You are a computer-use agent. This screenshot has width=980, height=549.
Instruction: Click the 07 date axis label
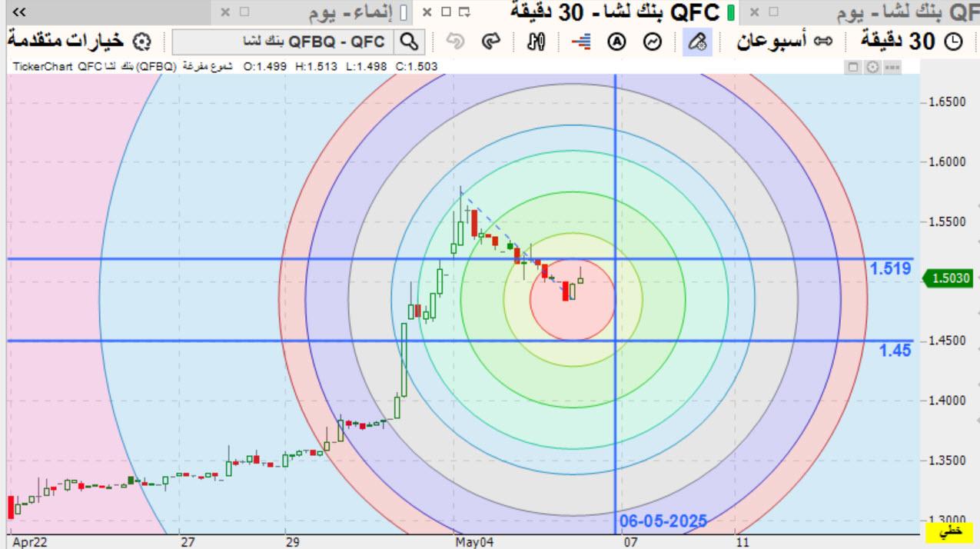click(630, 542)
